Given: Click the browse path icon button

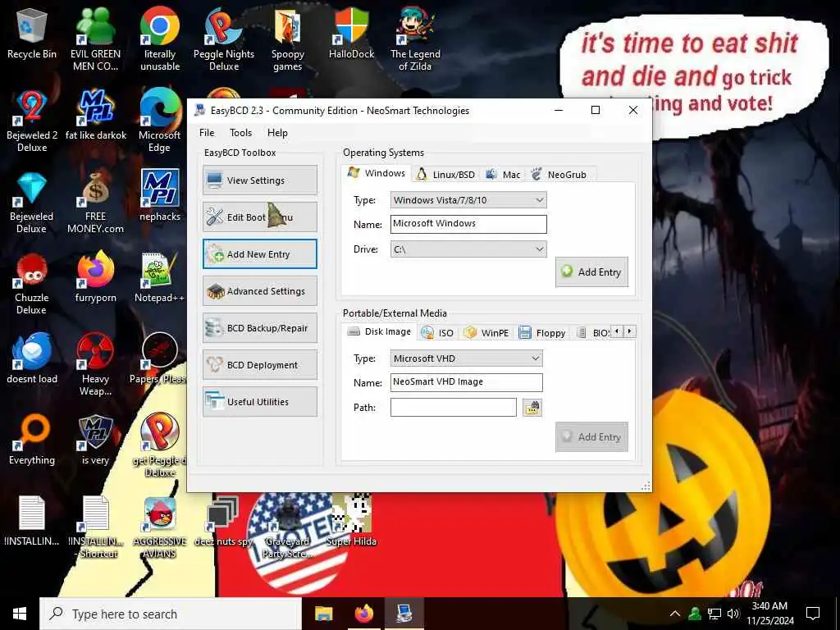Looking at the screenshot, I should pos(532,408).
